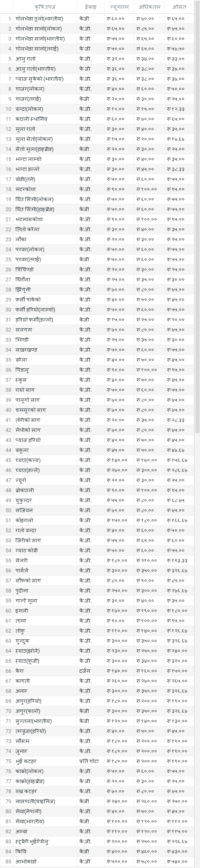
Task: Click the भिण्डी commodity cell
Action: (x=45, y=340)
